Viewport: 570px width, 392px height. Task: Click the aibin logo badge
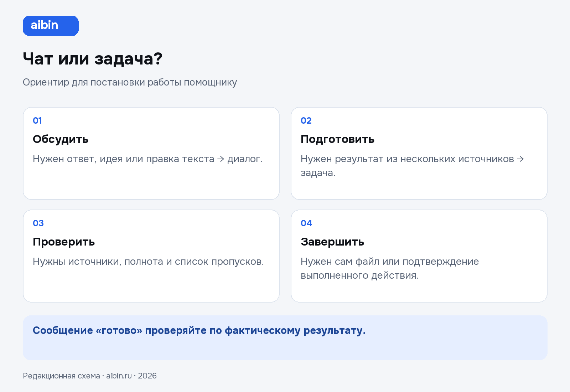point(51,26)
